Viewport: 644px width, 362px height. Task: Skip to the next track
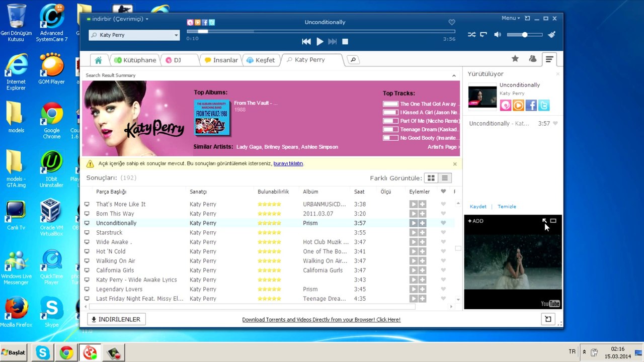pyautogui.click(x=332, y=42)
